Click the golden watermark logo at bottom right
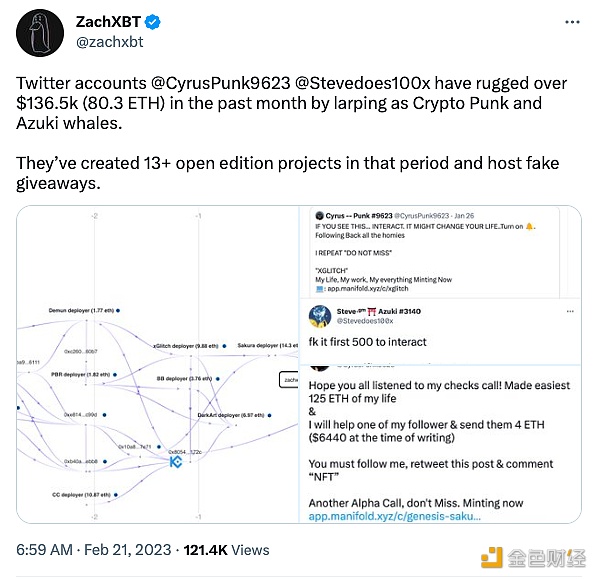 pyautogui.click(x=492, y=558)
